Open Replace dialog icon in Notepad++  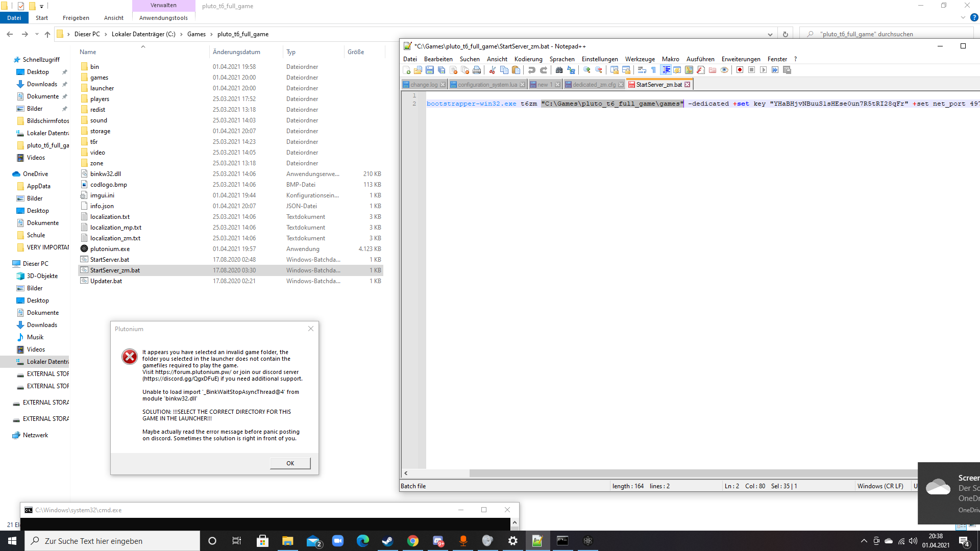571,70
